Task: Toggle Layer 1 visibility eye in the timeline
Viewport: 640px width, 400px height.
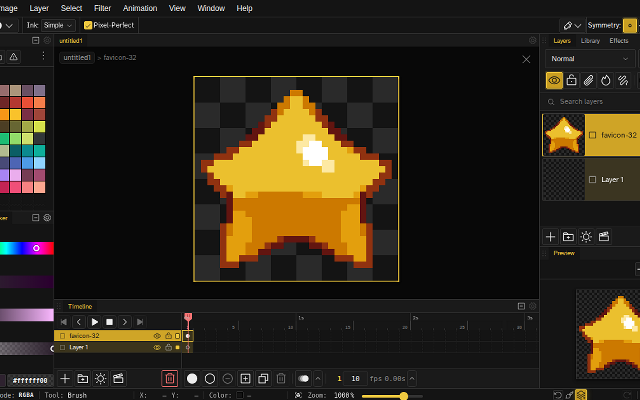Action: (157, 348)
